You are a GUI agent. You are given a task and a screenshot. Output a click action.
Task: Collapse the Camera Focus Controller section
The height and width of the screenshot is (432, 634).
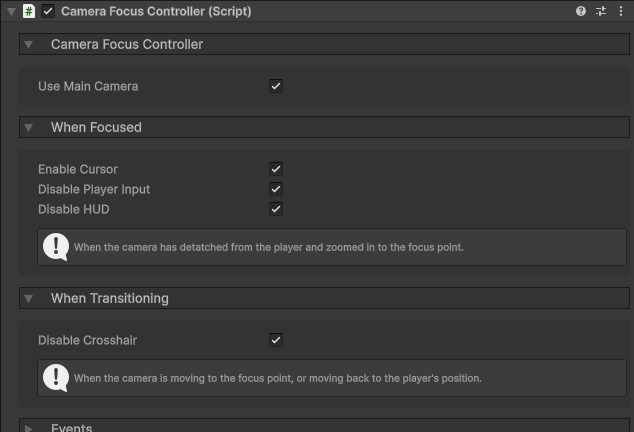coord(29,45)
